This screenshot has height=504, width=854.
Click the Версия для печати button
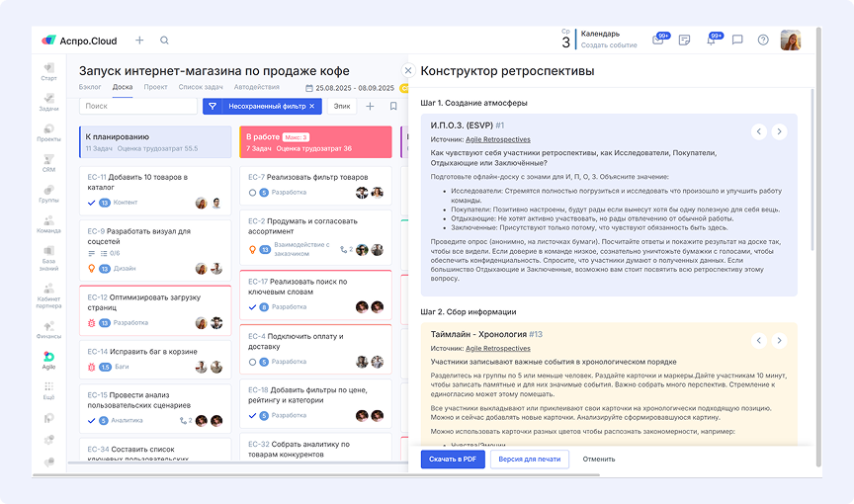(x=529, y=460)
